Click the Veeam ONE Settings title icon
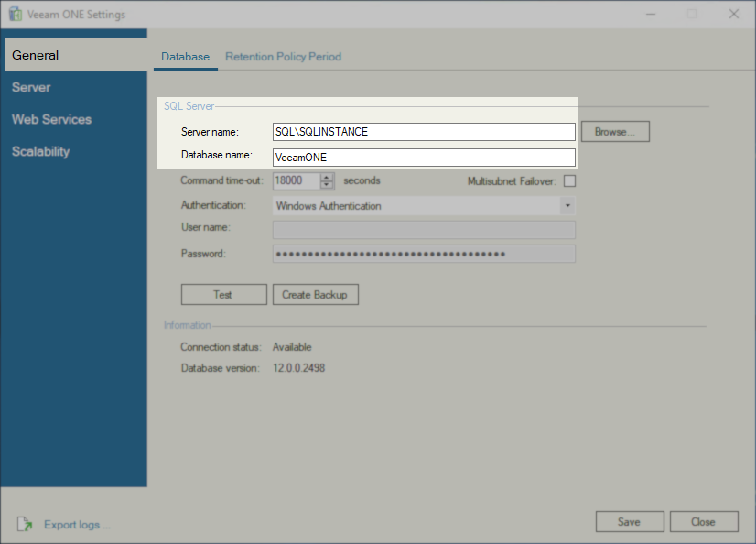Screen dimensions: 756x544 tap(16, 14)
